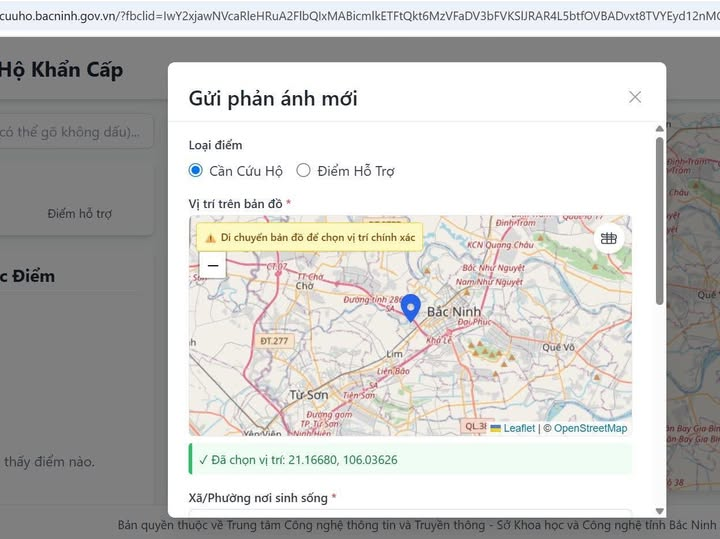Select the Điểm Hỗ Trợ radio option
Viewport: 720px width, 539px height.
point(304,171)
